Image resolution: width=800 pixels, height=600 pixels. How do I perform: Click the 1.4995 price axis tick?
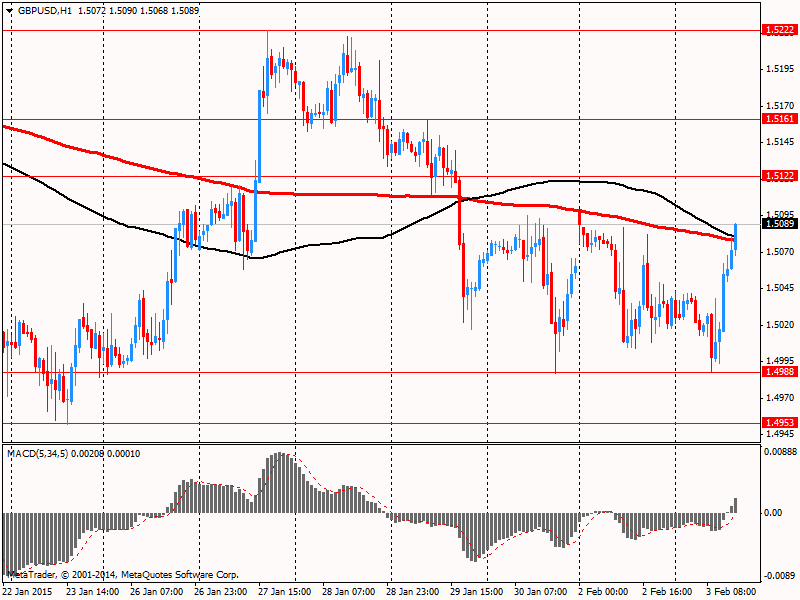781,360
